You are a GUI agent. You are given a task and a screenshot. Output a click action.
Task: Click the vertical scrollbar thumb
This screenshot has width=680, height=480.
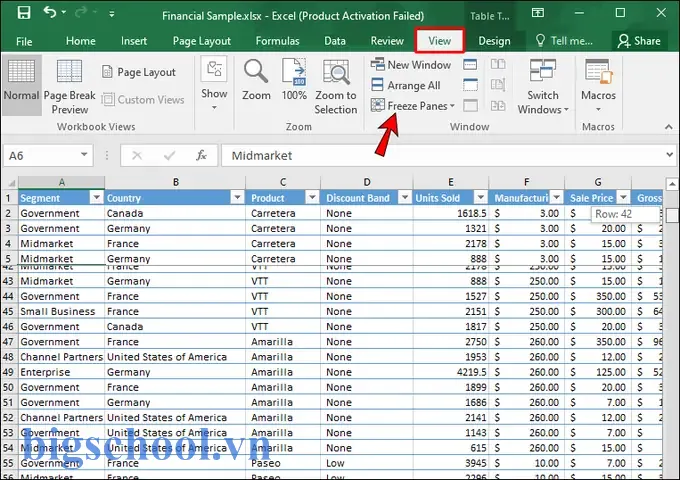672,216
